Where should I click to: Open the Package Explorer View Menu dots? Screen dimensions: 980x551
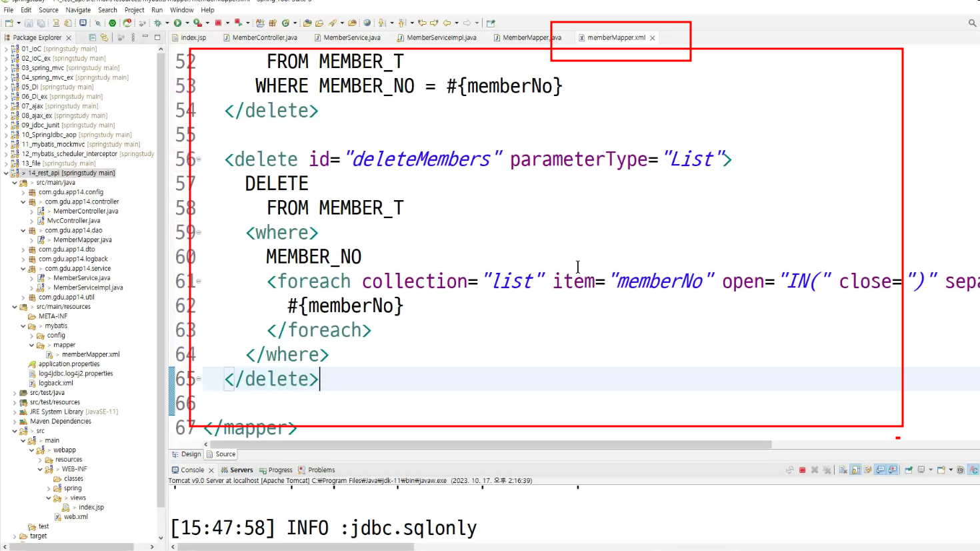click(x=133, y=37)
